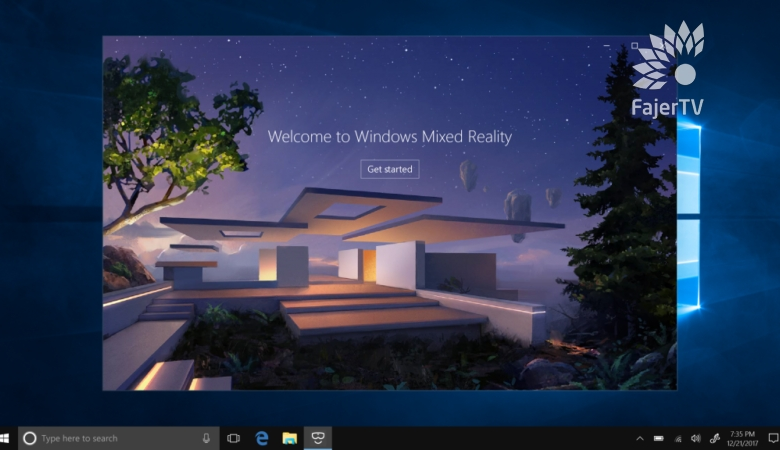Viewport: 780px width, 450px height.
Task: Expand the hidden system tray icons
Action: pos(640,438)
